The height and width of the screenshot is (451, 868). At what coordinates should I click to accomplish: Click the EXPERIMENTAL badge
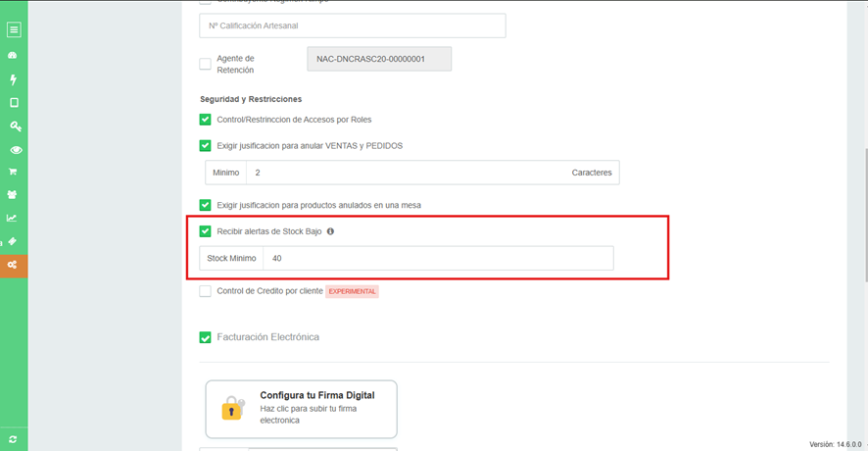352,291
